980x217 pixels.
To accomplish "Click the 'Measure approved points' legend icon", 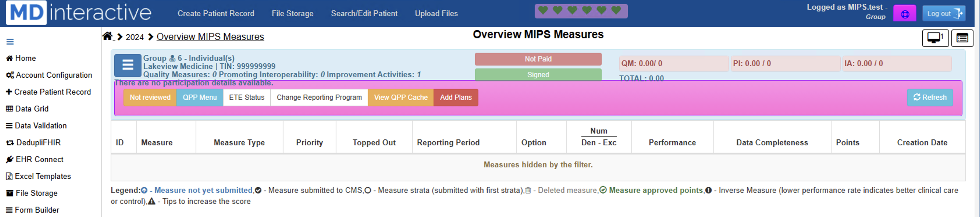I will click(x=603, y=190).
